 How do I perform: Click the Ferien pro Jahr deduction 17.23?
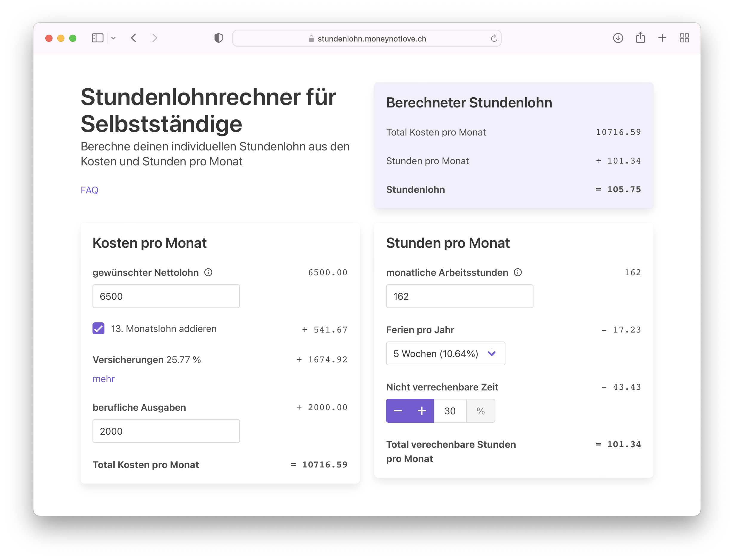coord(627,330)
